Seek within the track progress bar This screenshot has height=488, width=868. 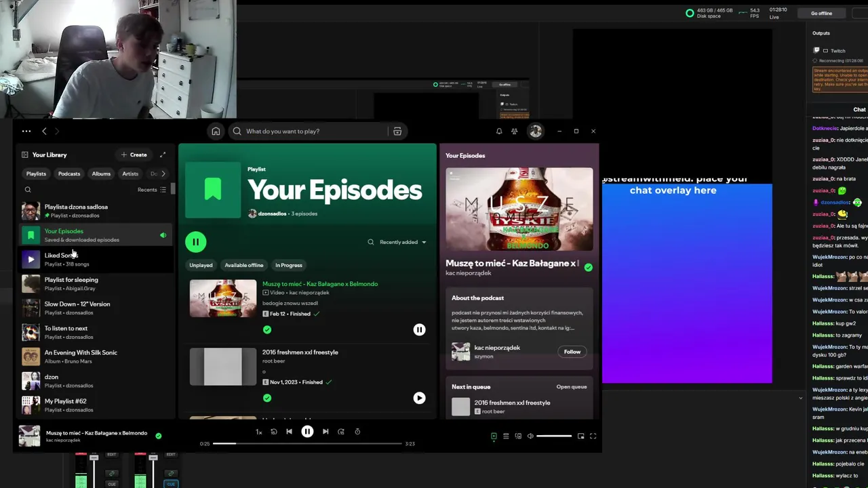pos(307,444)
